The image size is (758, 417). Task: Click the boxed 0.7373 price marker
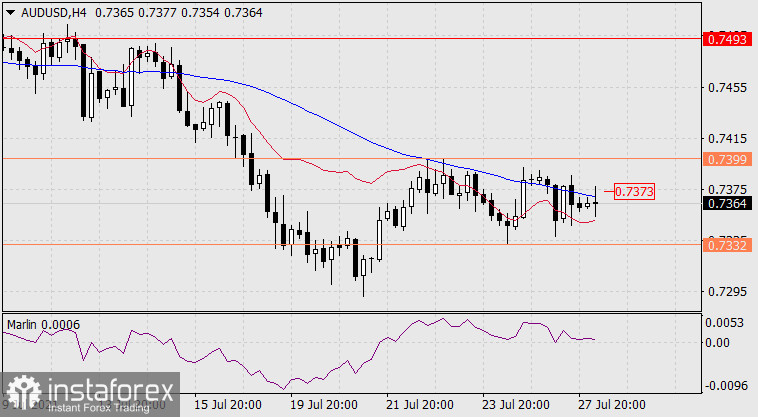point(634,191)
